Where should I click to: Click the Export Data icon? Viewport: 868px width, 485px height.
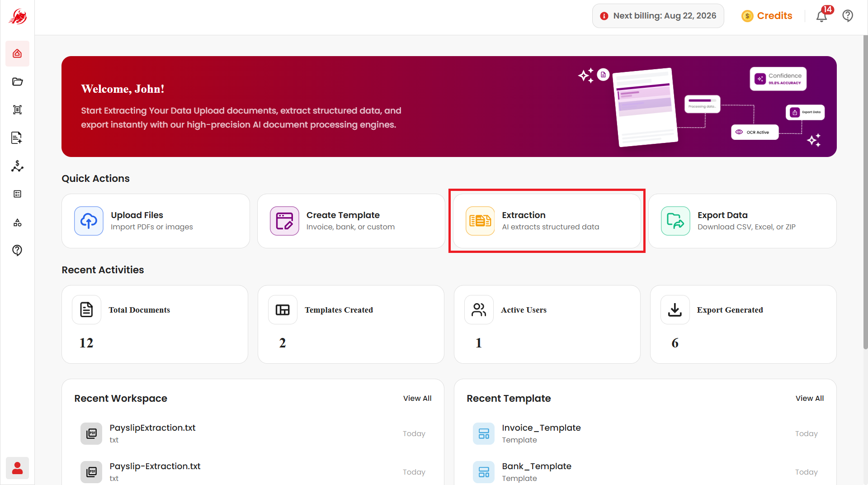[675, 221]
